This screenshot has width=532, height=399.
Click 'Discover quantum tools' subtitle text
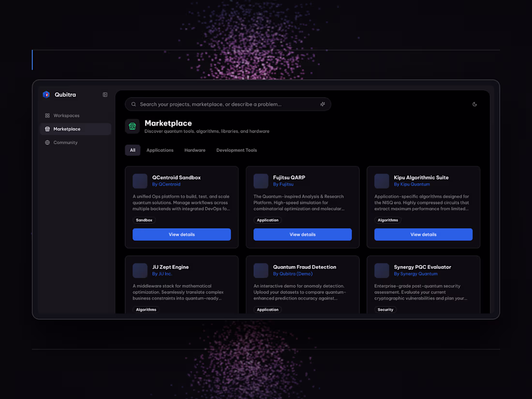(207, 131)
